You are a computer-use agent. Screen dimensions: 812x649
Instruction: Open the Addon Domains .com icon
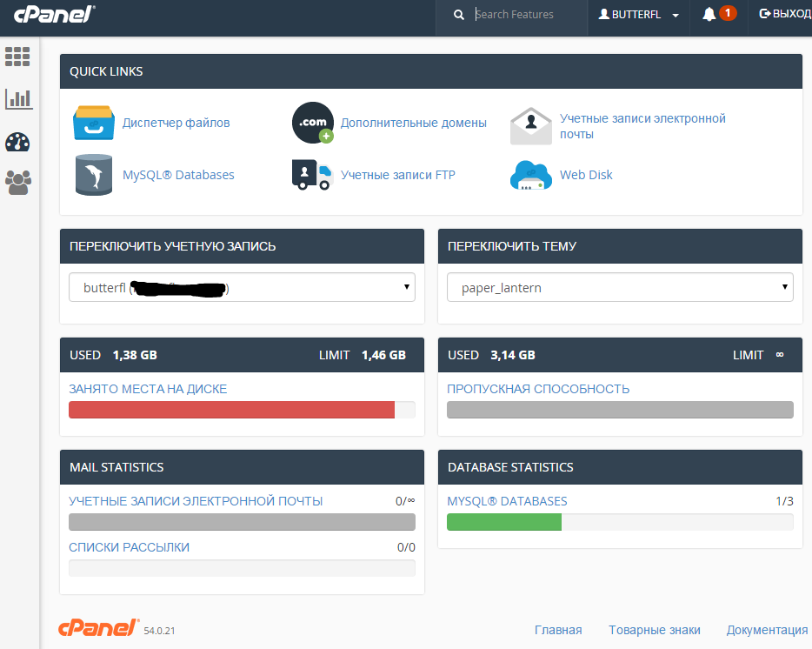(x=312, y=123)
